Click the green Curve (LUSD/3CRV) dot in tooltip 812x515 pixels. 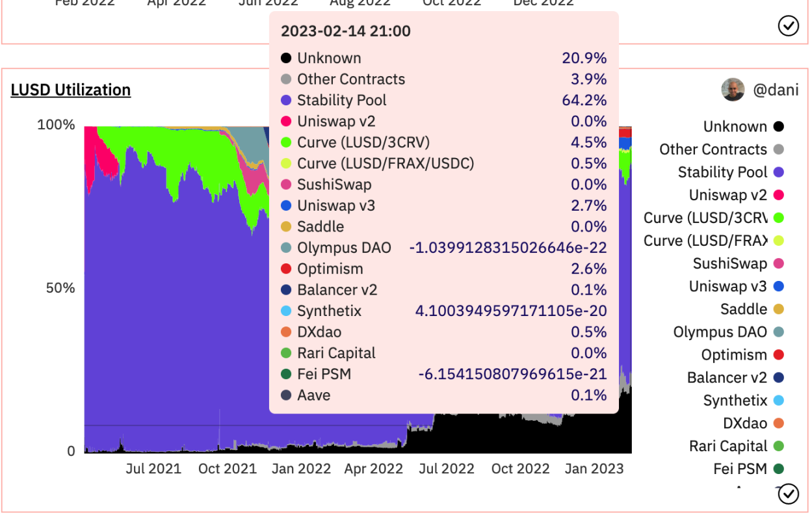pyautogui.click(x=285, y=142)
